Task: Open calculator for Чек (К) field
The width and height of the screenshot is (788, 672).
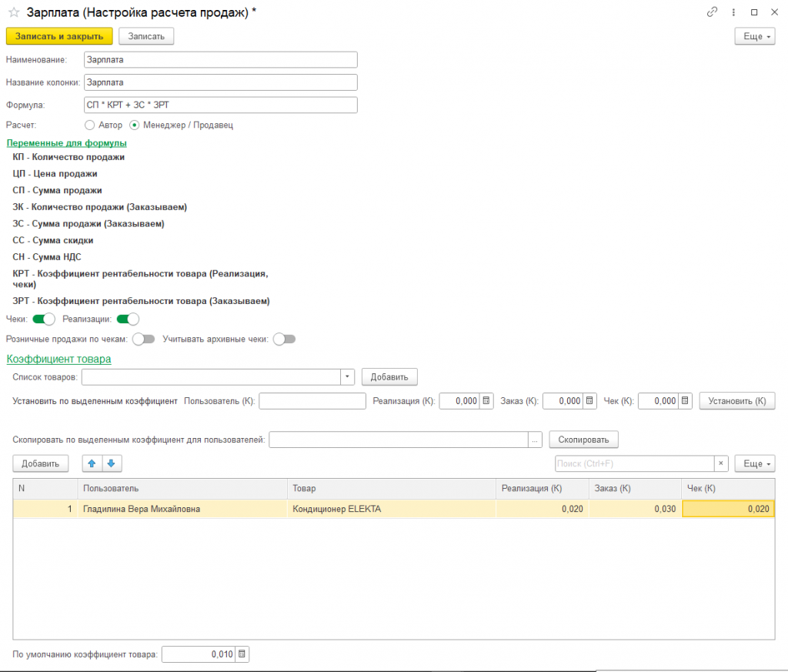Action: 685,401
